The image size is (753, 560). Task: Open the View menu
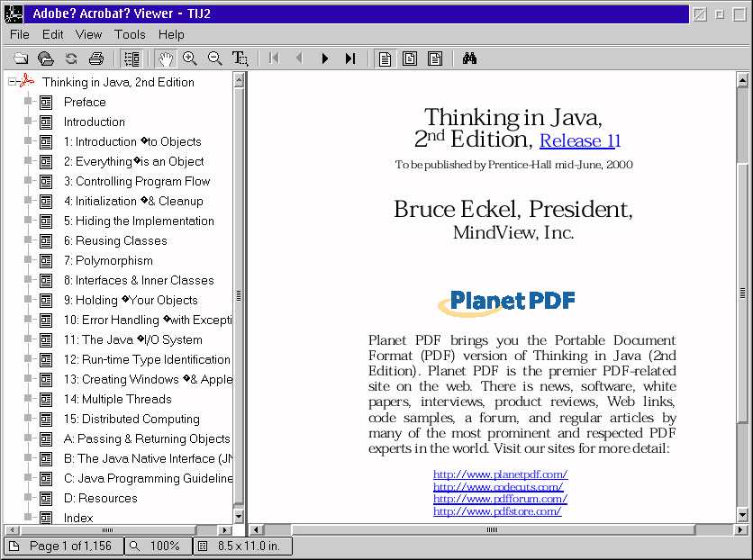(88, 34)
